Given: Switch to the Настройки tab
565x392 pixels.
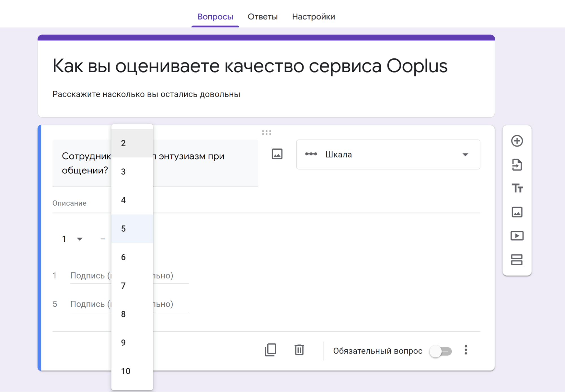Looking at the screenshot, I should [313, 17].
